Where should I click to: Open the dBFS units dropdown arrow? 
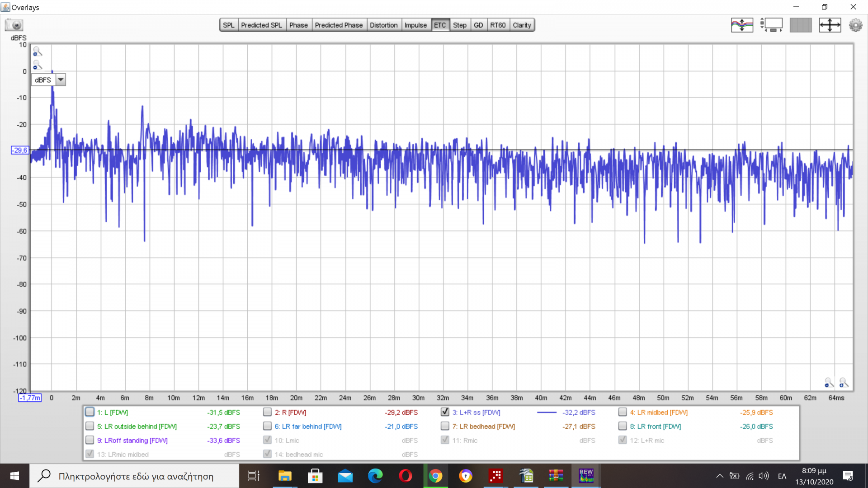tap(61, 80)
